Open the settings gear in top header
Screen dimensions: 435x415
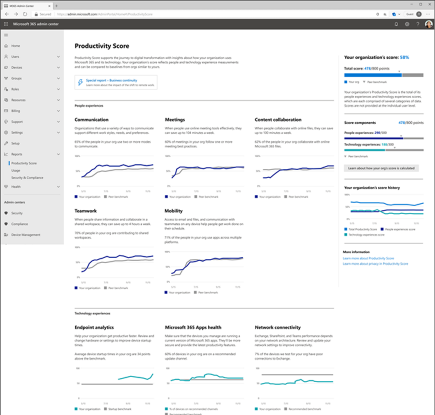[407, 24]
